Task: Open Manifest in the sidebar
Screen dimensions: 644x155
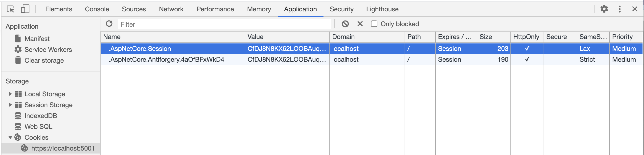Action: (37, 39)
